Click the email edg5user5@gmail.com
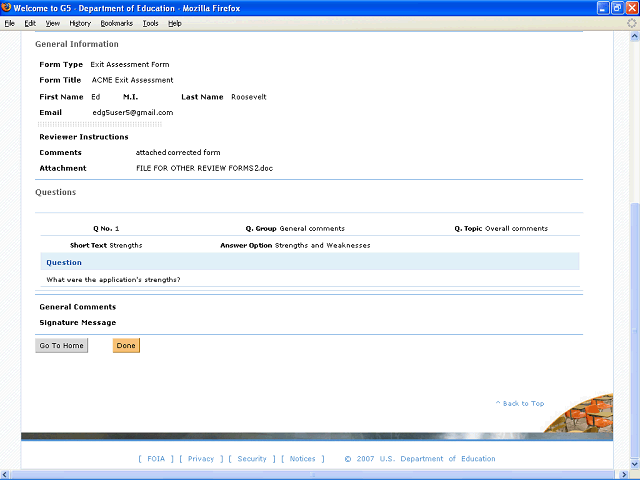Image resolution: width=640 pixels, height=480 pixels. 133,113
